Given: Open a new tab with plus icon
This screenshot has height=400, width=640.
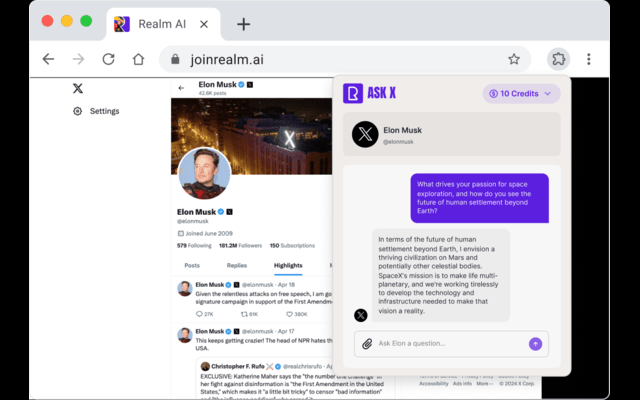Looking at the screenshot, I should tap(243, 24).
